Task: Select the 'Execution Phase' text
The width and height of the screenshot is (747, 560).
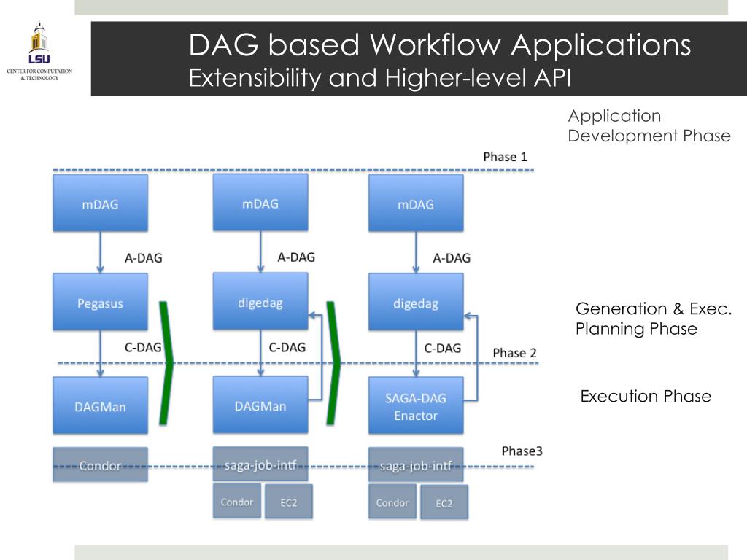Action: click(646, 396)
